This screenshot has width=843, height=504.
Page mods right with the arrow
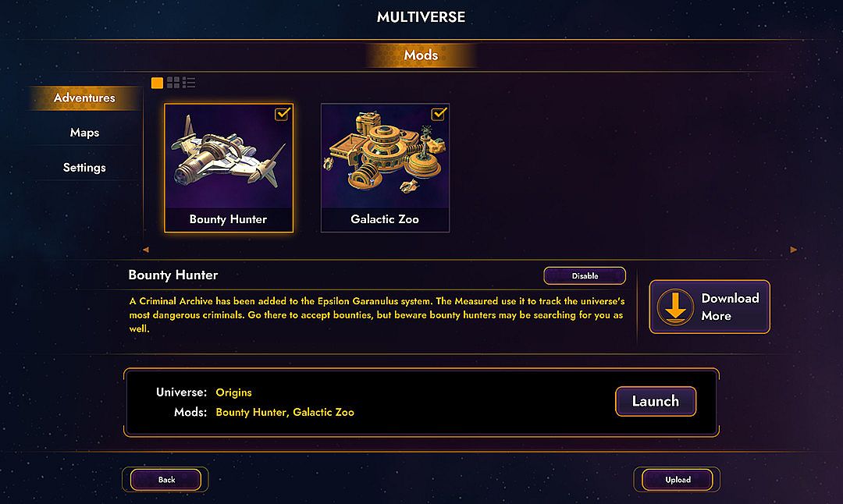[x=794, y=250]
